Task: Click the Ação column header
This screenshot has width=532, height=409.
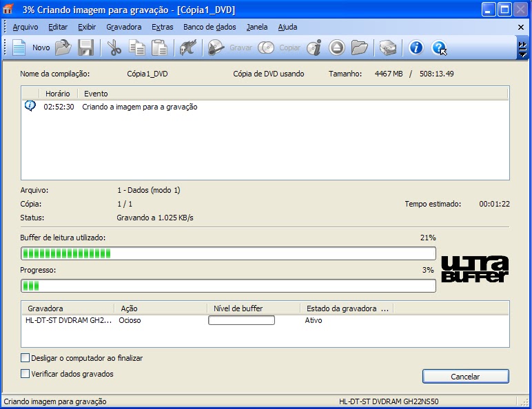Action: (161, 308)
